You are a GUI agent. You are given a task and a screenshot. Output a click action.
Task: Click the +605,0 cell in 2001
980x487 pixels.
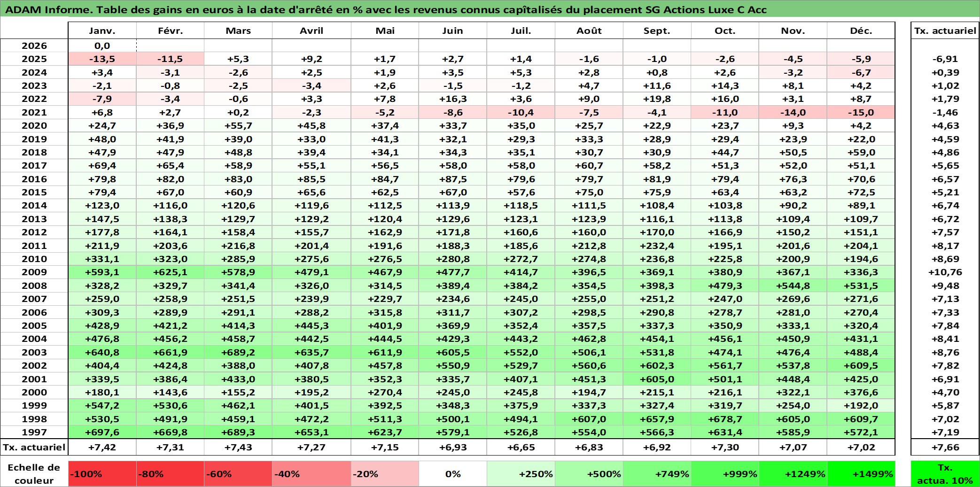click(657, 379)
